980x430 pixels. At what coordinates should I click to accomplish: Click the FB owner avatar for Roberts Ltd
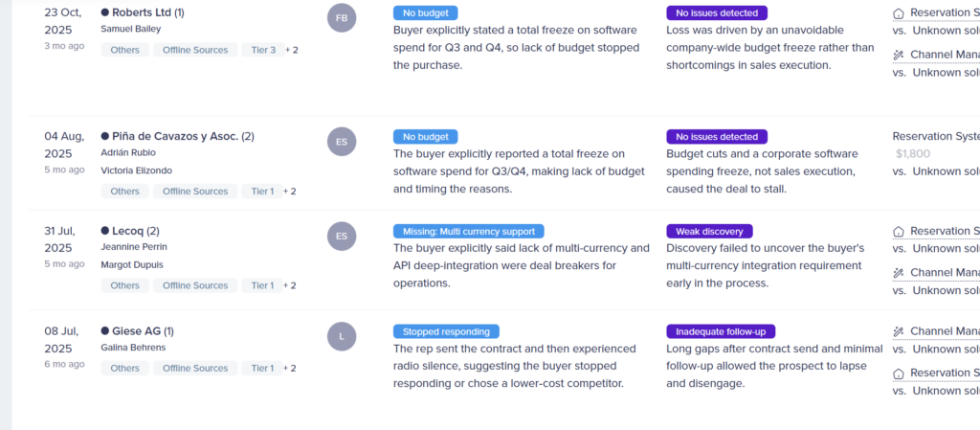342,18
